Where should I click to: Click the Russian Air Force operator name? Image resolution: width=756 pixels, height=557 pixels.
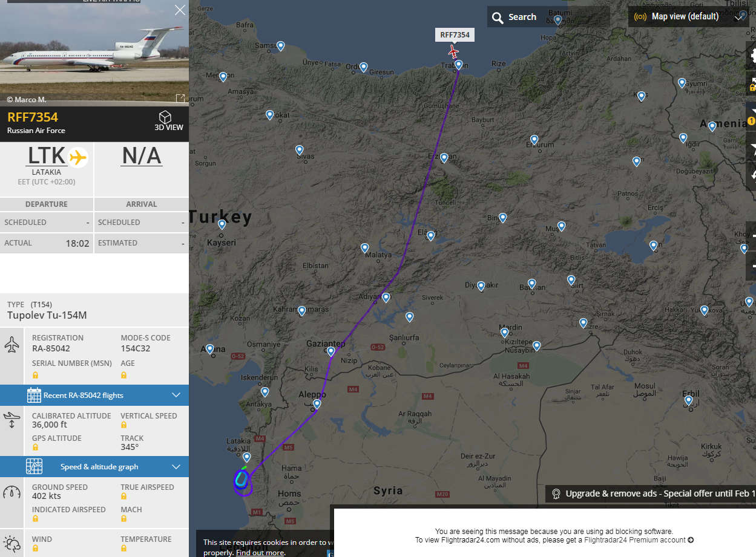tap(36, 131)
